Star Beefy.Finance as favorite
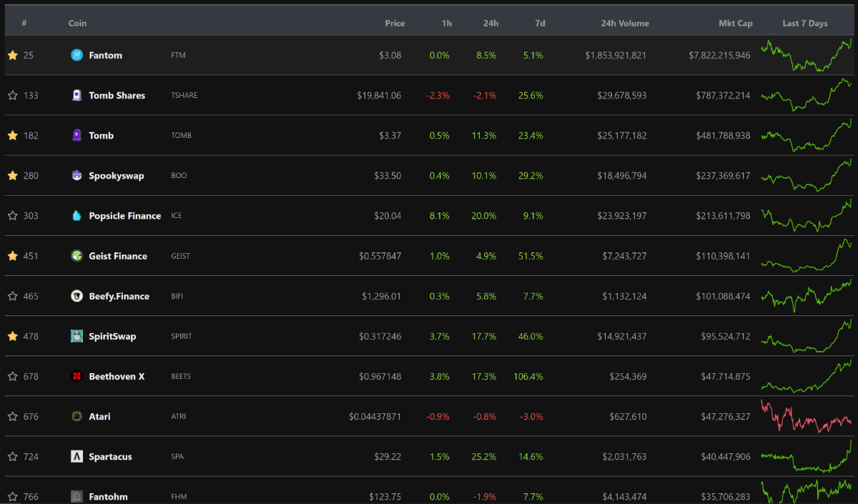This screenshot has width=858, height=504. point(12,296)
